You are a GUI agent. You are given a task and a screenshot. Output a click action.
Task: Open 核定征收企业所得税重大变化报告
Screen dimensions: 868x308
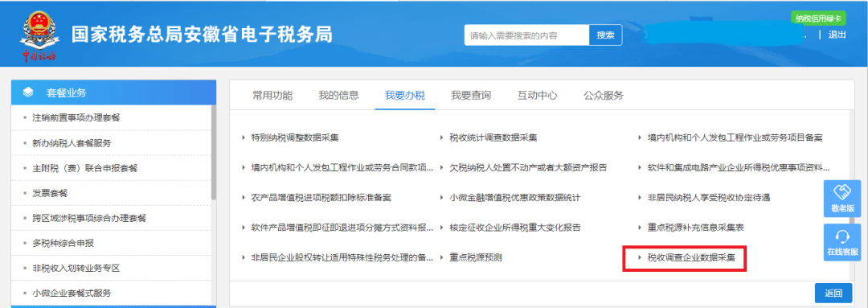(515, 227)
